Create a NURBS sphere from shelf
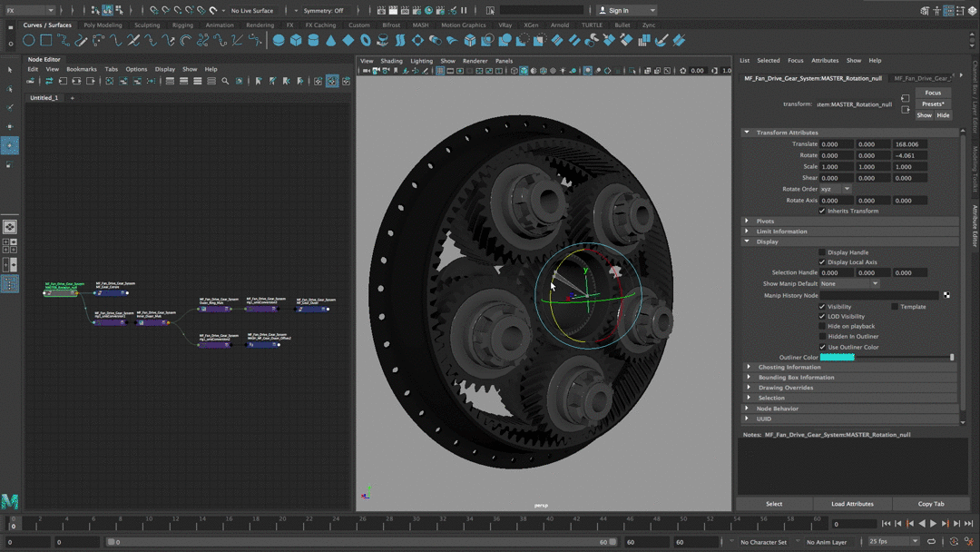 279,41
